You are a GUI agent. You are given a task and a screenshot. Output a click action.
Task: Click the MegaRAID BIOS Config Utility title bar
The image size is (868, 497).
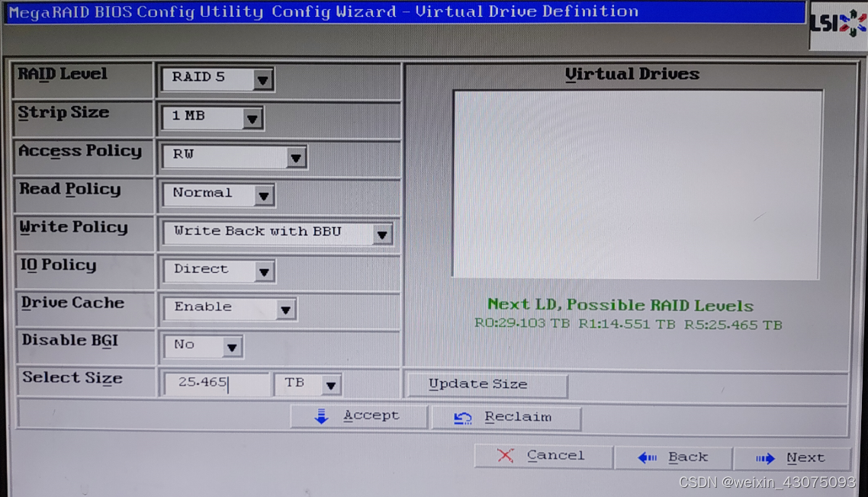[x=405, y=11]
